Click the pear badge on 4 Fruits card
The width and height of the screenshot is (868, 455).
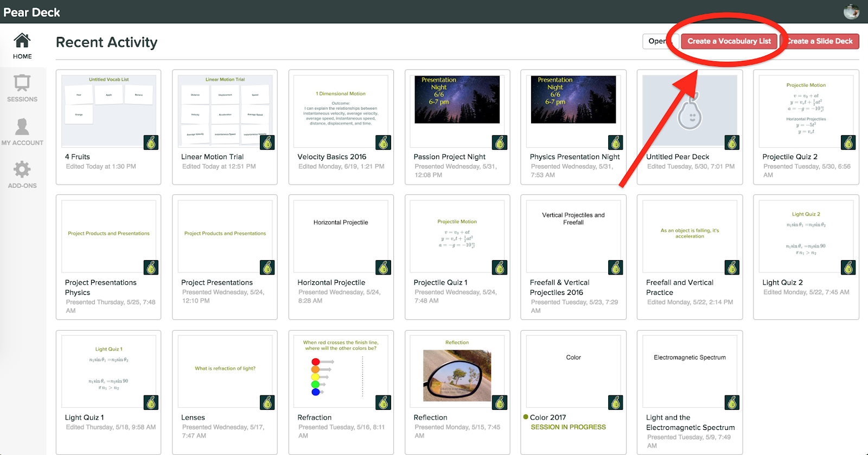(x=151, y=142)
